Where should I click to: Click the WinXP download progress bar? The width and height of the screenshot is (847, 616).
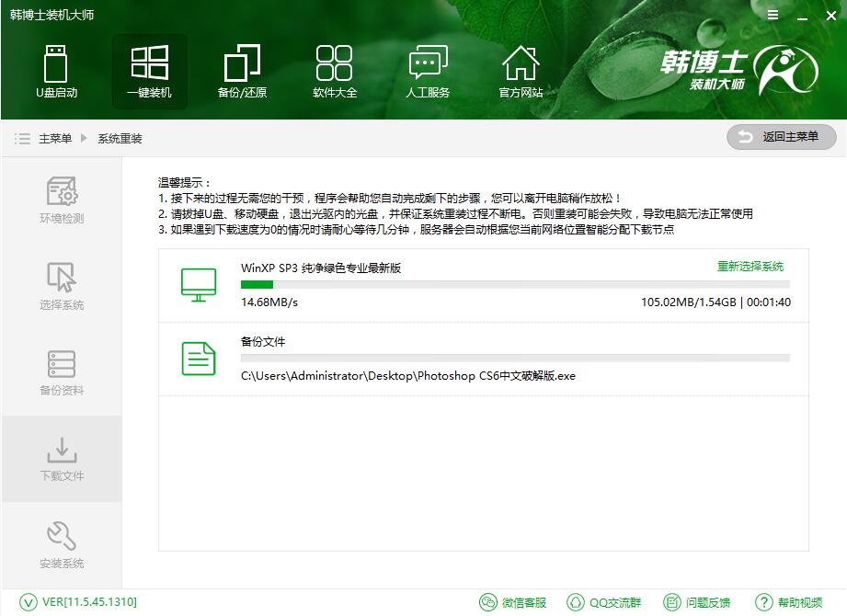513,283
